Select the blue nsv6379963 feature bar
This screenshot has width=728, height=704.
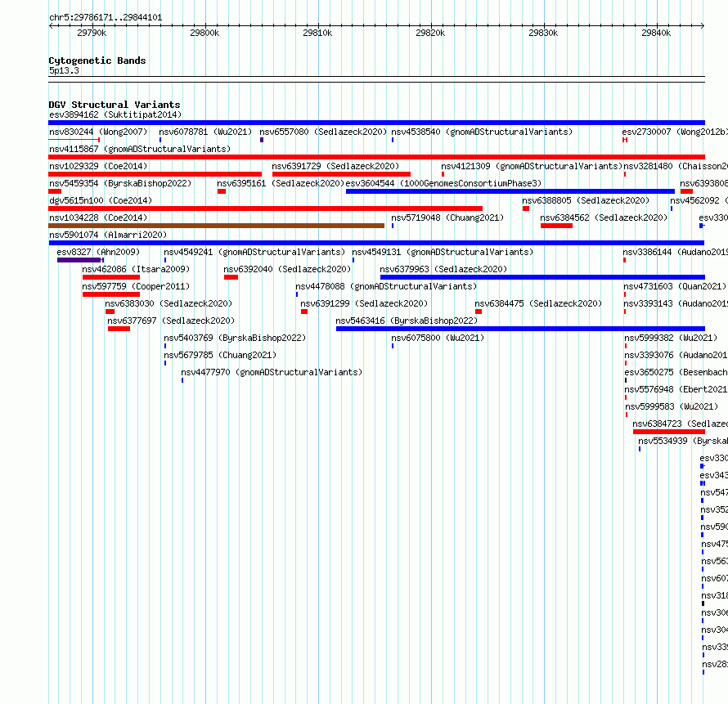coord(542,277)
